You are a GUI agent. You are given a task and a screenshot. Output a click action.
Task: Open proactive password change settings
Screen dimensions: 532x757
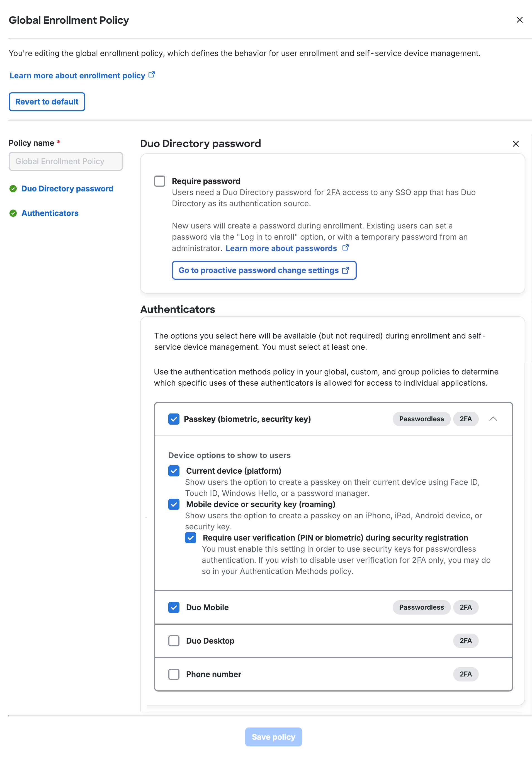[x=264, y=270]
